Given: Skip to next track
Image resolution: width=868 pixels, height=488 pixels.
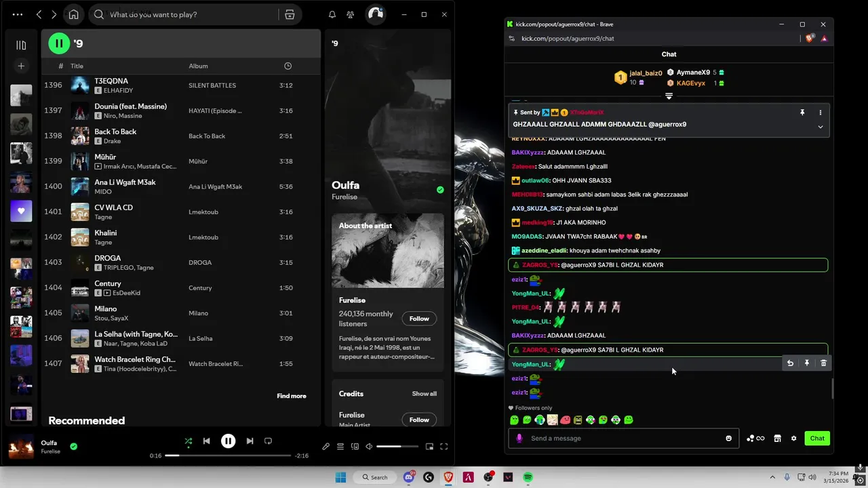Looking at the screenshot, I should pos(250,441).
